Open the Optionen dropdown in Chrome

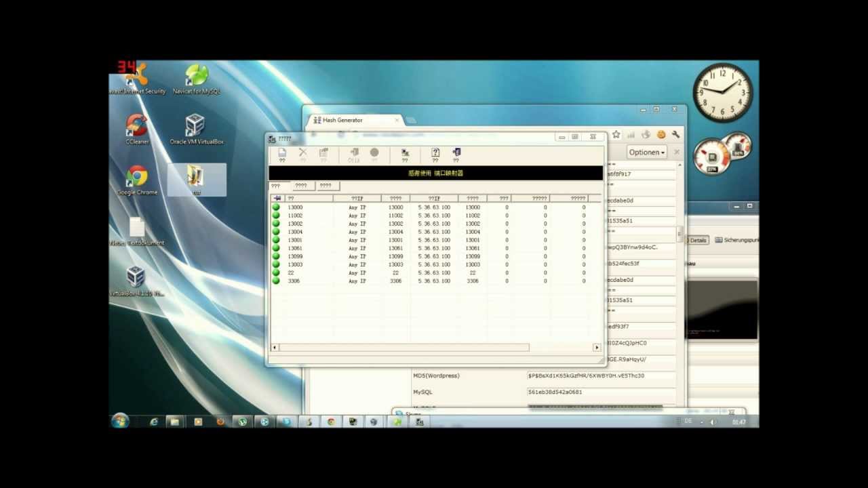(x=647, y=152)
